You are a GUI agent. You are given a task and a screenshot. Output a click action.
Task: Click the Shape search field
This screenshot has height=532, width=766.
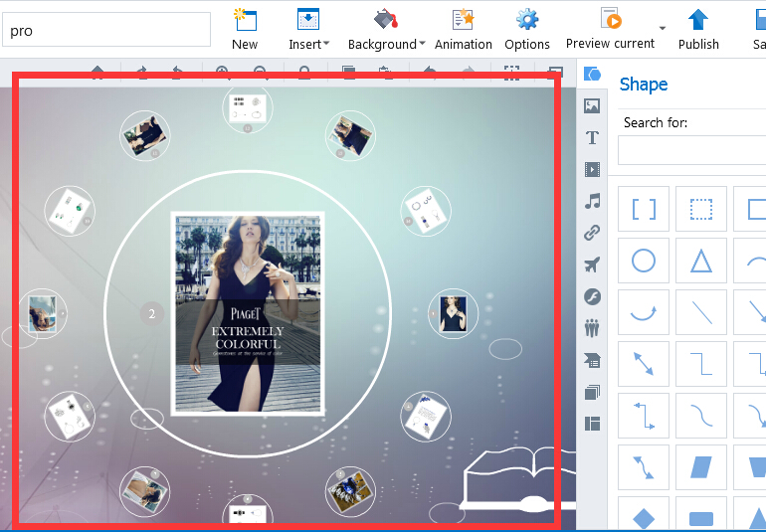(x=691, y=150)
